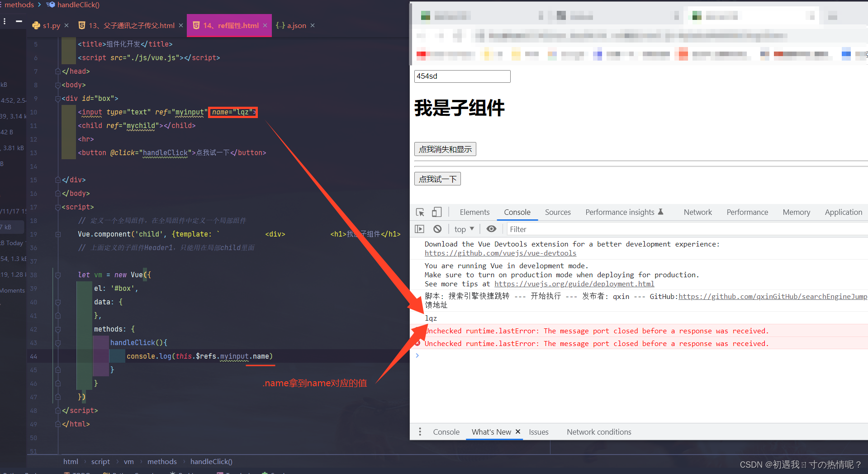Viewport: 868px width, 474px height.
Task: Close the What's New drawer tab
Action: (x=518, y=431)
